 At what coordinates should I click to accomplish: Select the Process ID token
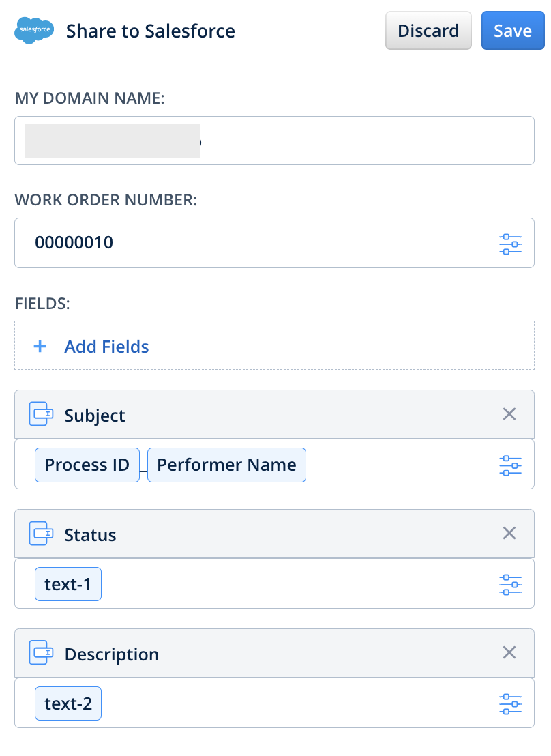(87, 464)
